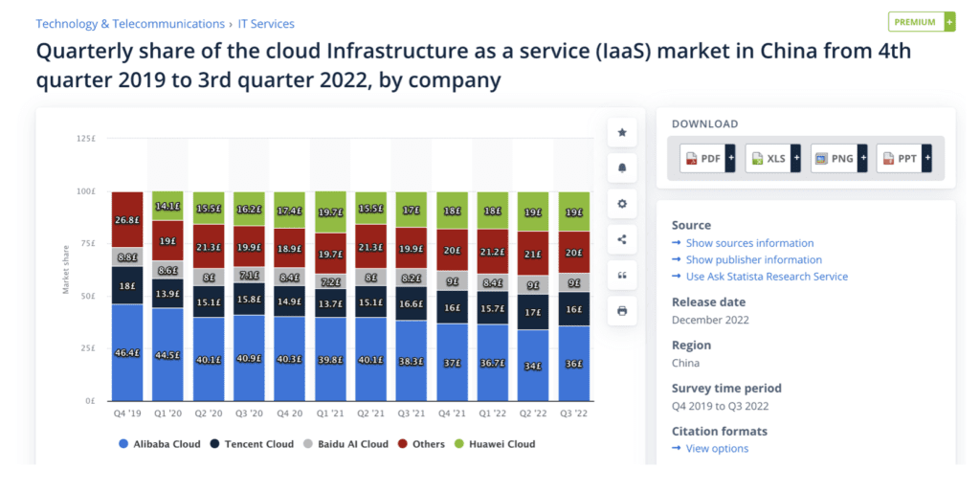Click Huawei Cloud 14.1 segment in Q1 '20

coord(167,206)
